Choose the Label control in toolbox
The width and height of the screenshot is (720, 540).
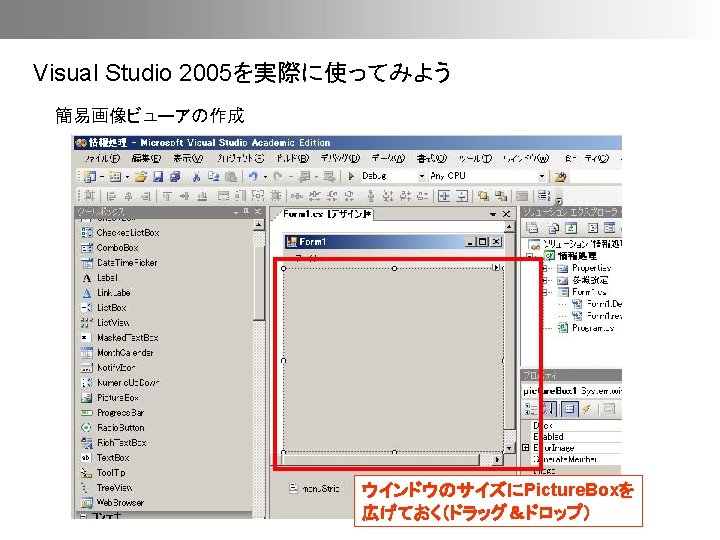tap(100, 278)
